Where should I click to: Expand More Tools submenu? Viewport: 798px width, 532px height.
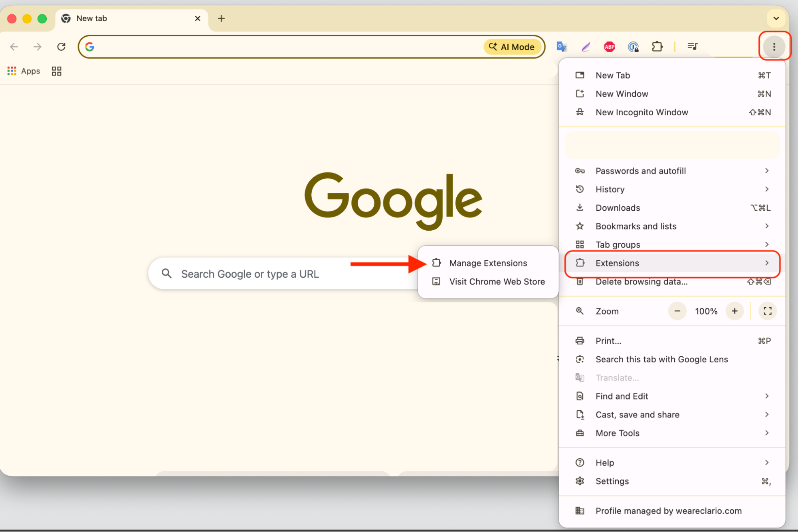pyautogui.click(x=673, y=433)
